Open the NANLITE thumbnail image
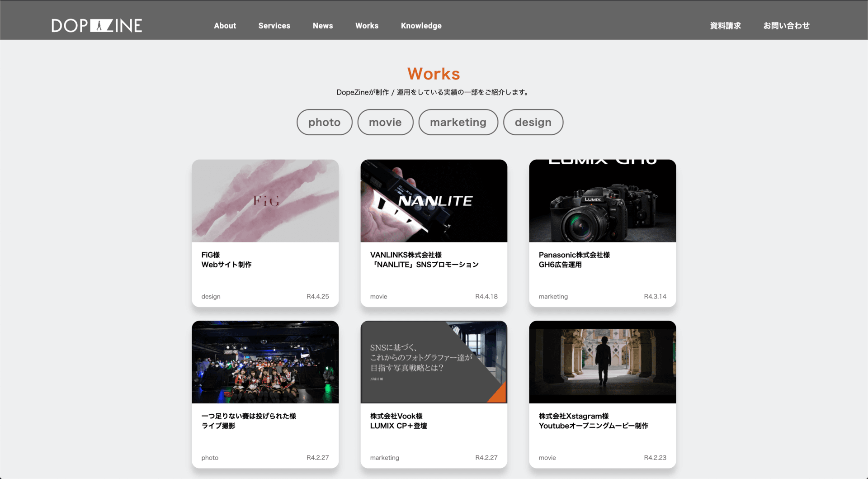The height and width of the screenshot is (479, 868). click(x=434, y=200)
